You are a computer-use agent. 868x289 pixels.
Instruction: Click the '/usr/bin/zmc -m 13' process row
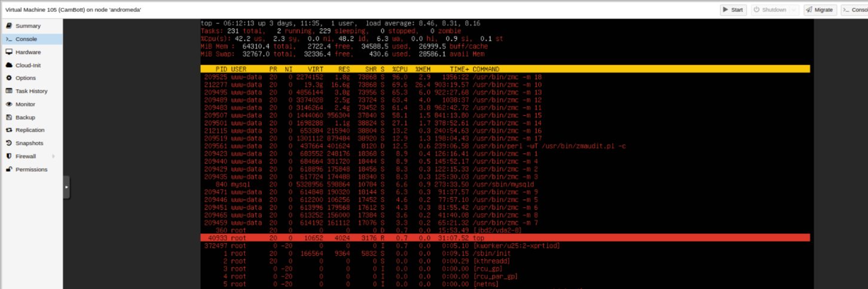(505, 92)
